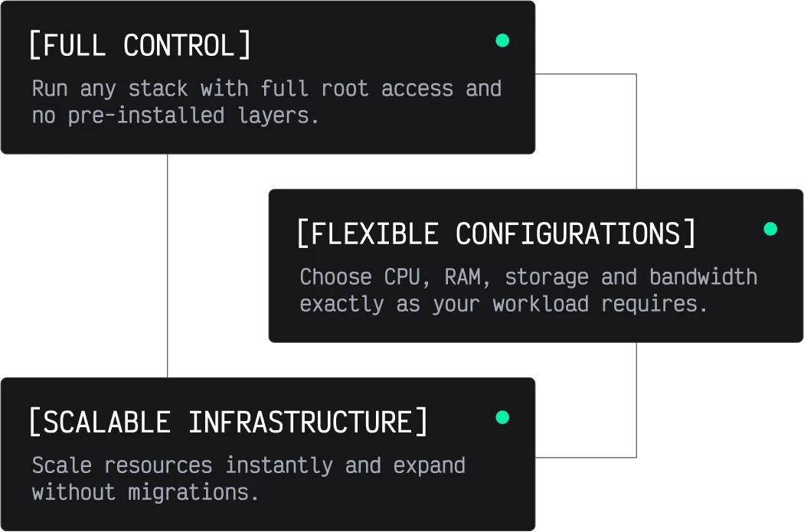Click the [SCALABLE INFRASTRUCTURE] title
This screenshot has height=532, width=804.
pyautogui.click(x=228, y=423)
